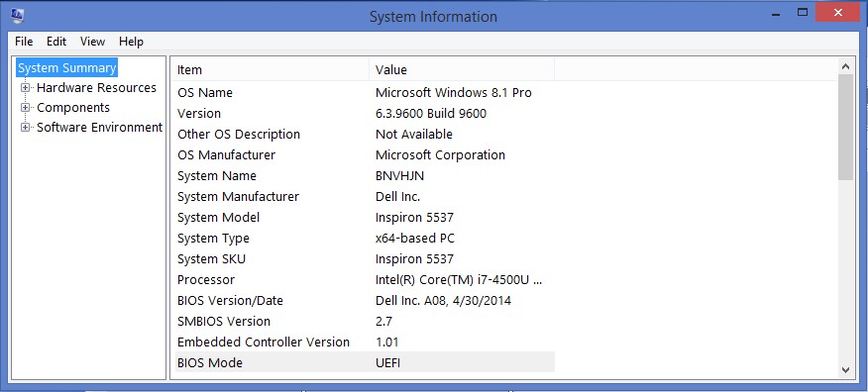Click the scroll up arrow
Screen dimensions: 868x392
pos(845,66)
